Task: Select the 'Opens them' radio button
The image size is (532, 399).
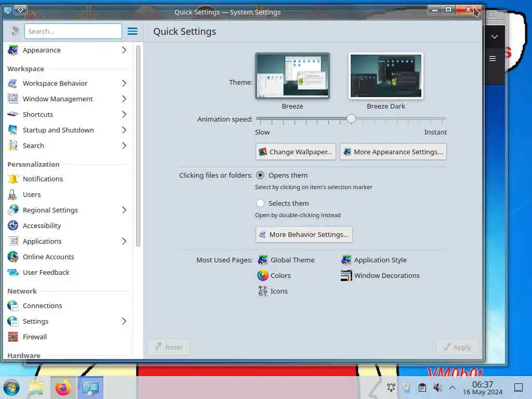Action: (x=260, y=176)
